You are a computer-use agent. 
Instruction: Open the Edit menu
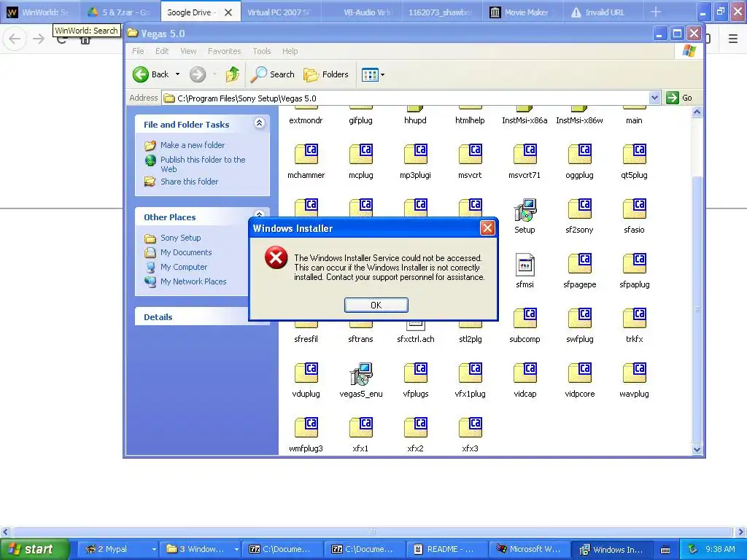[162, 51]
